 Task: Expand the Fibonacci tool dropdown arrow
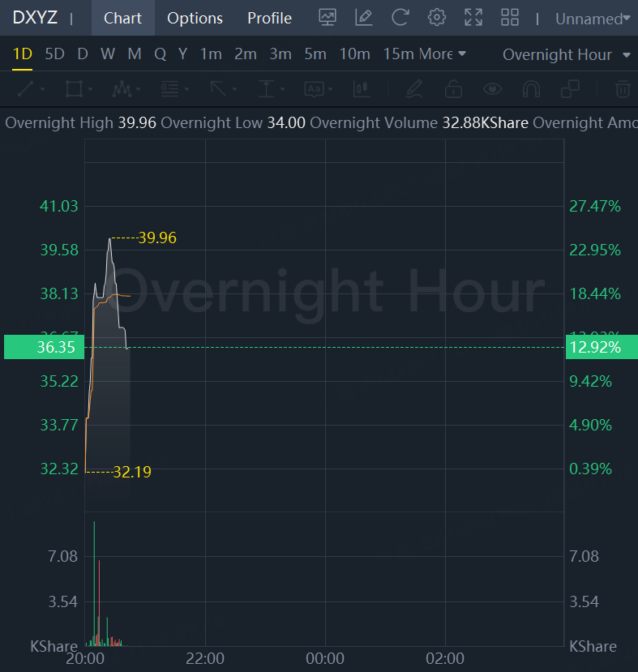point(186,89)
